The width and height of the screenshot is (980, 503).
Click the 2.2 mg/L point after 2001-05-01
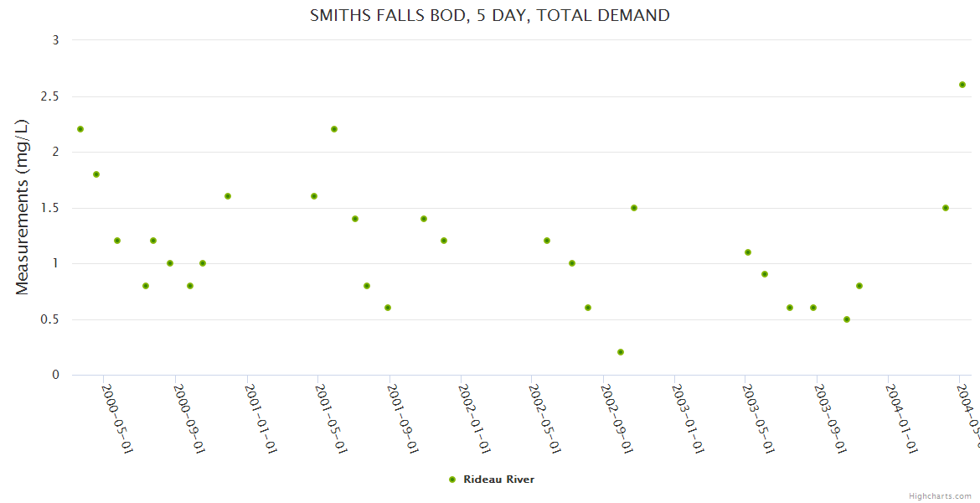coord(334,129)
